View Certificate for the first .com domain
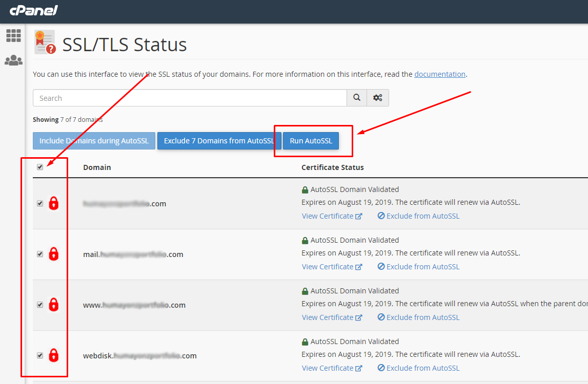This screenshot has width=588, height=384. pyautogui.click(x=332, y=216)
